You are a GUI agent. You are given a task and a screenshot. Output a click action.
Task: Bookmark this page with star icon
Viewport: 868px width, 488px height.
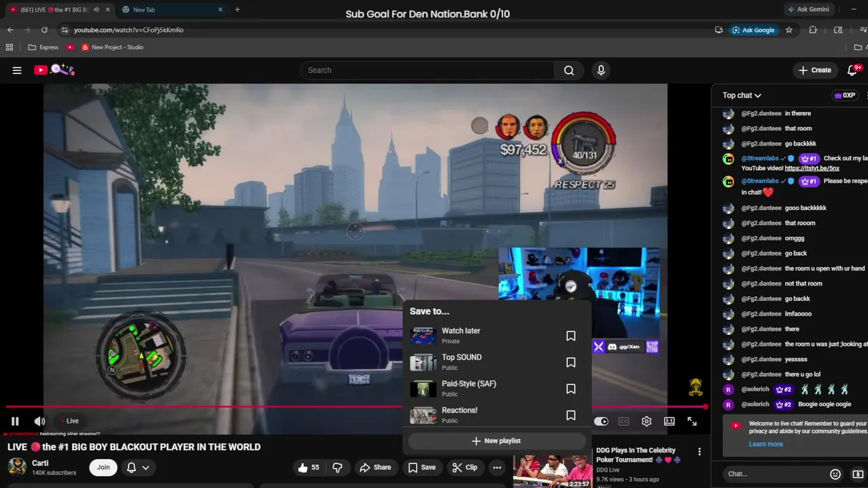pyautogui.click(x=789, y=30)
